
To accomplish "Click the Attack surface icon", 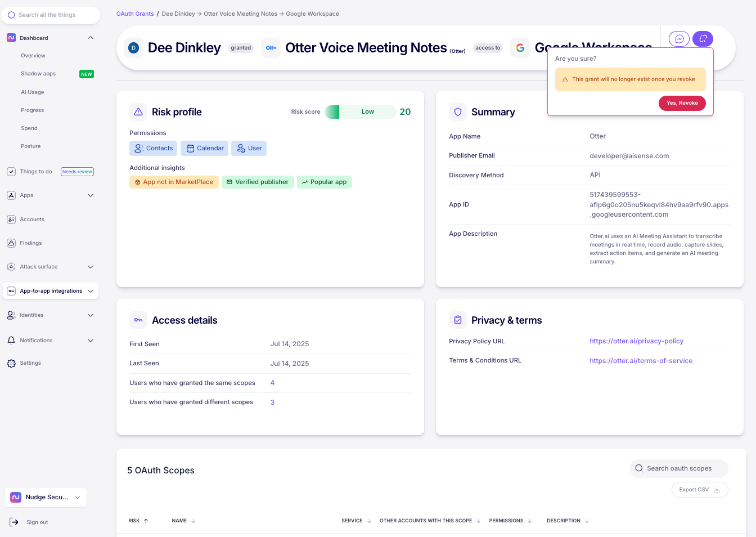I will point(11,267).
